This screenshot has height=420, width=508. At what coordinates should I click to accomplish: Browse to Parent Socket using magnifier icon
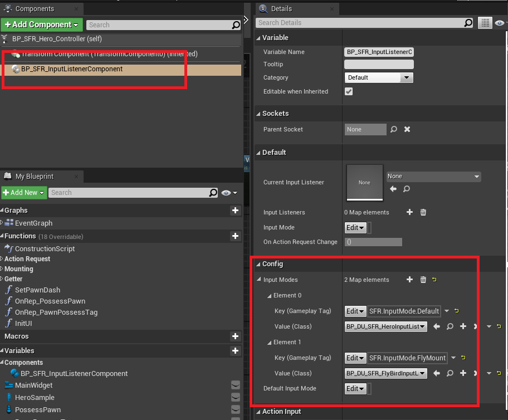click(x=394, y=129)
